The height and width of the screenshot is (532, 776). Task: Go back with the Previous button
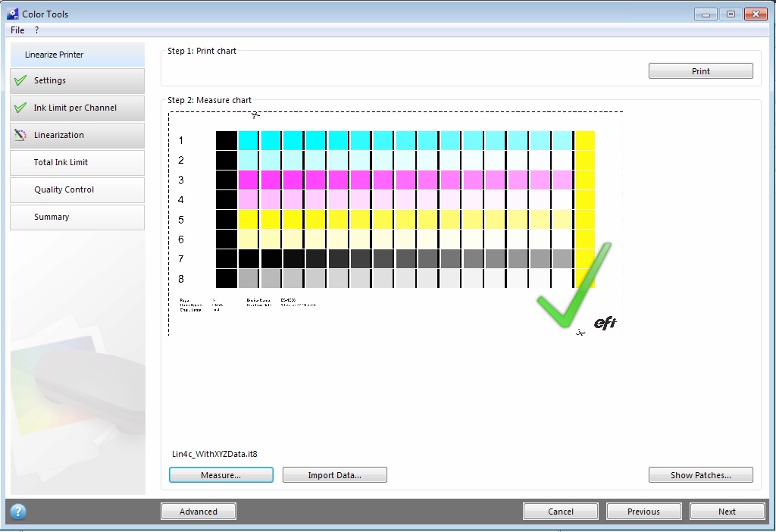click(x=644, y=512)
